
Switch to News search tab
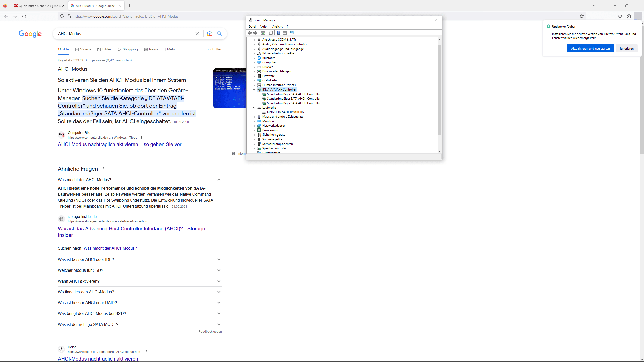pos(151,49)
